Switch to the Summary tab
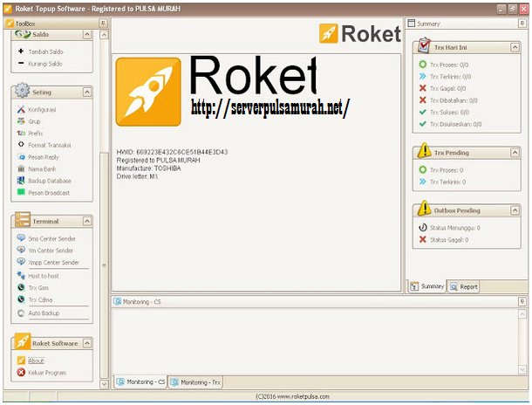Viewport: 532px width, 405px height. pyautogui.click(x=426, y=286)
